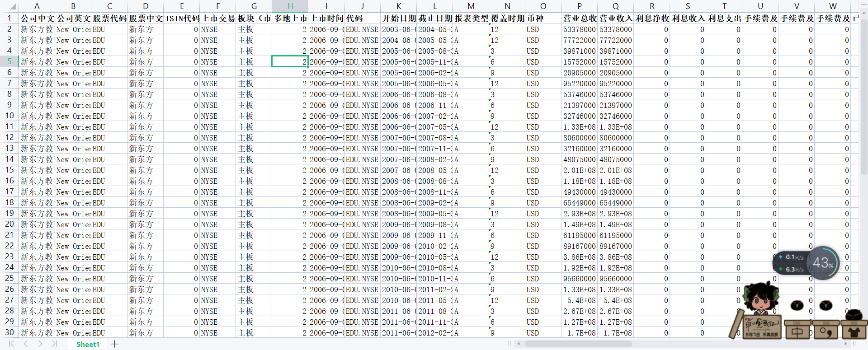The width and height of the screenshot is (868, 350).
Task: Select cell Q25 with value 95660000
Action: click(616, 278)
